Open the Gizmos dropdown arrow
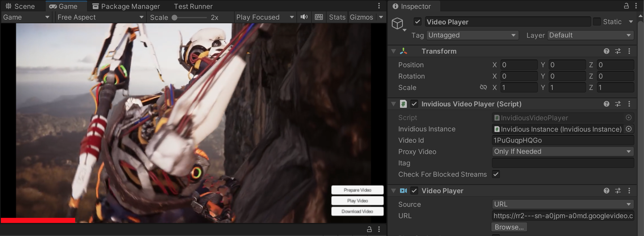Image resolution: width=644 pixels, height=236 pixels. pyautogui.click(x=381, y=17)
